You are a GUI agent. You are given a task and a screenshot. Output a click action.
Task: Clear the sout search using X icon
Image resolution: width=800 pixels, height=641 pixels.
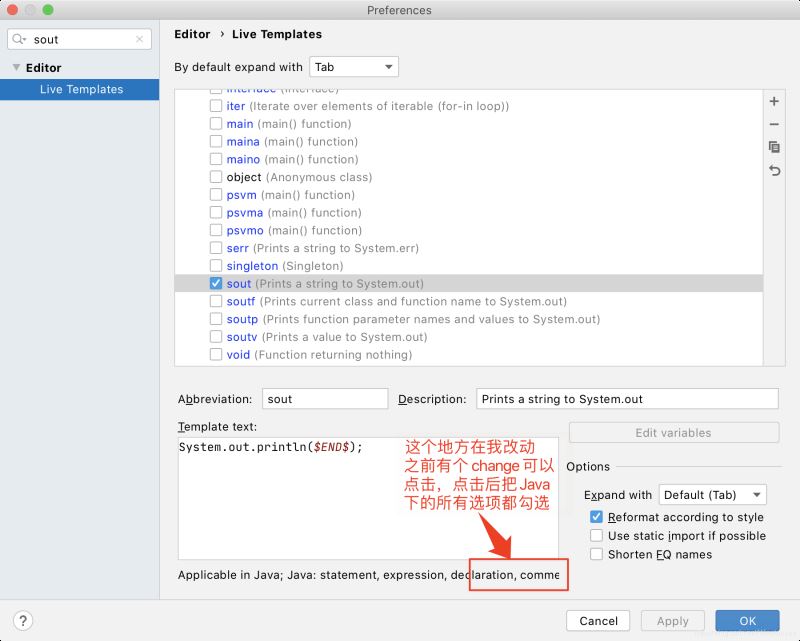(x=138, y=39)
